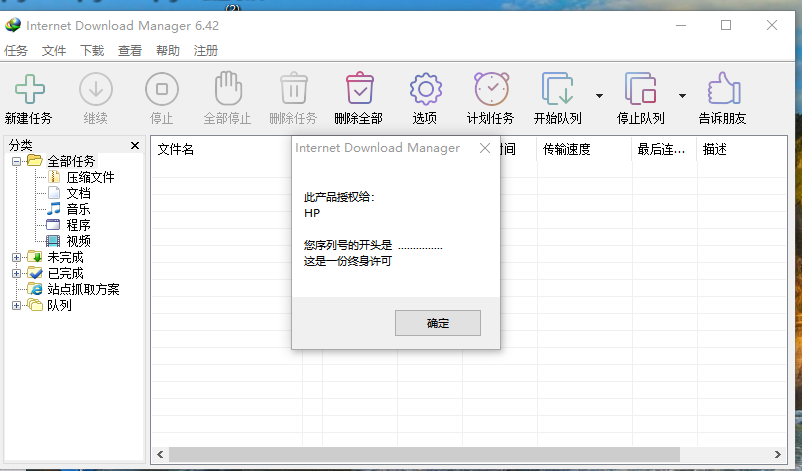Click the horizontal scrollbar thumb
The height and width of the screenshot is (471, 802).
pyautogui.click(x=425, y=454)
